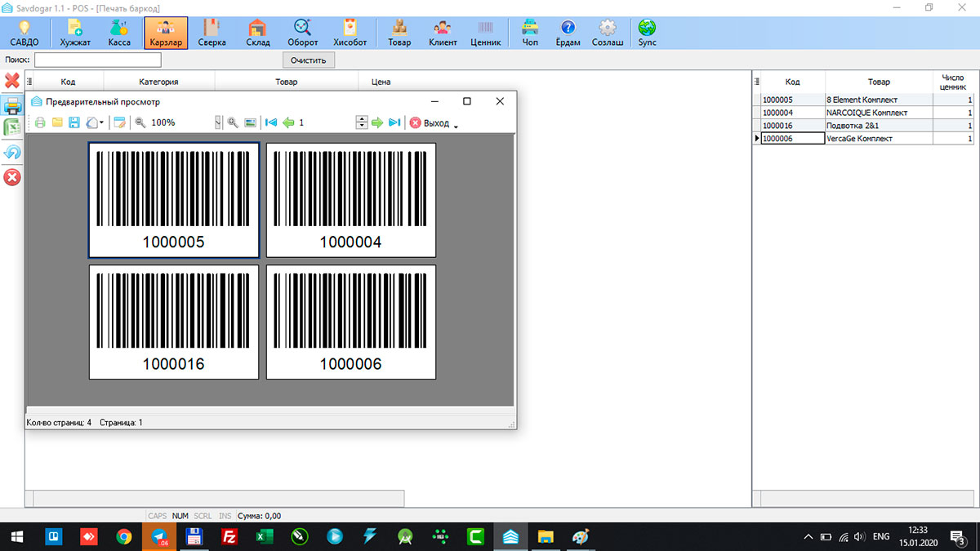The image size is (980, 551).
Task: Open the Созлаш settings section
Action: [608, 33]
